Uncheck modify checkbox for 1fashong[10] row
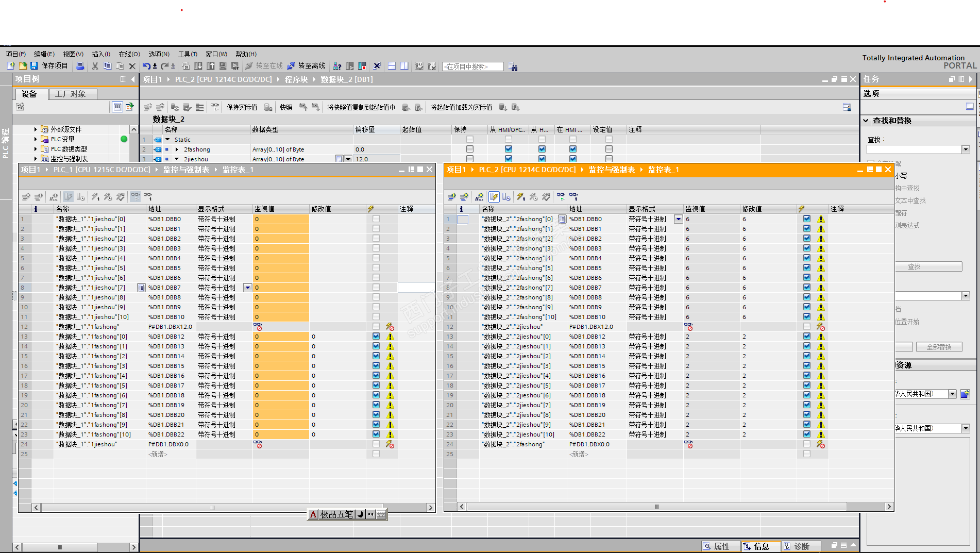This screenshot has width=980, height=553. tap(376, 434)
